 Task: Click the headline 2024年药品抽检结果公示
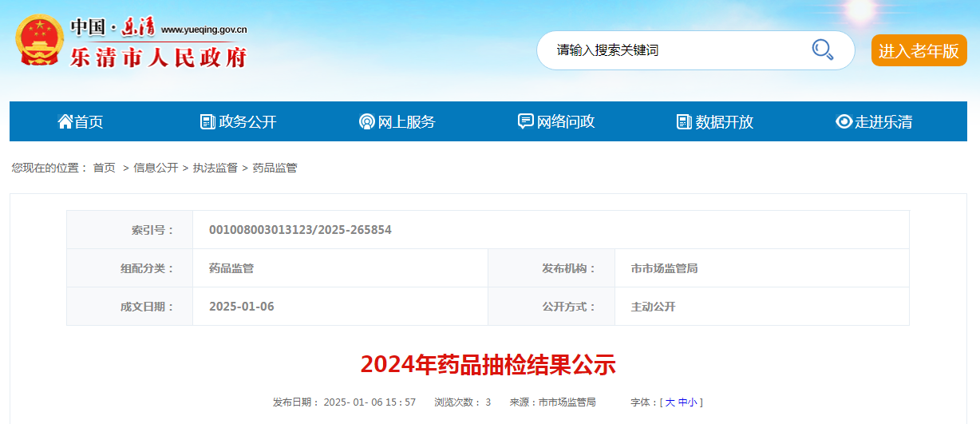click(x=488, y=364)
